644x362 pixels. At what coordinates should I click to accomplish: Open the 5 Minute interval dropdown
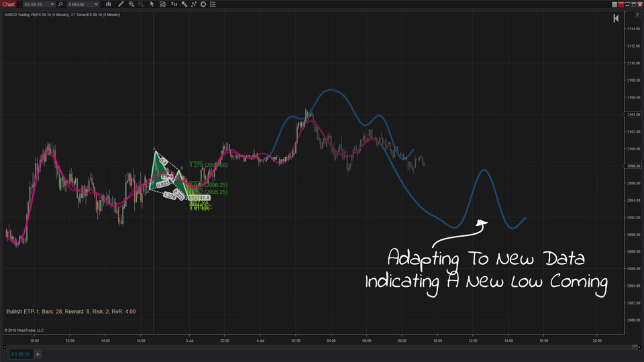pos(83,4)
